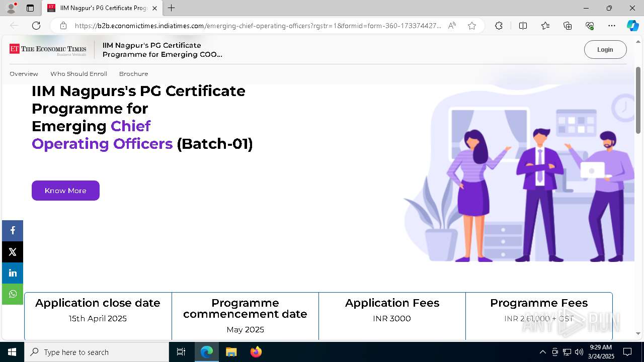Open Copilot sidebar icon
The image size is (644, 362).
[632, 26]
